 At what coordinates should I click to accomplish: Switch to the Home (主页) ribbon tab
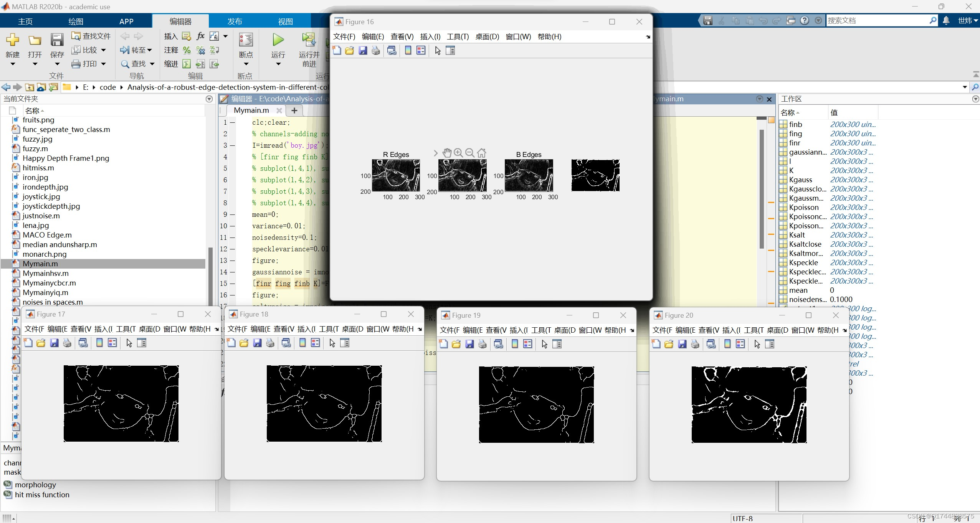[x=25, y=21]
